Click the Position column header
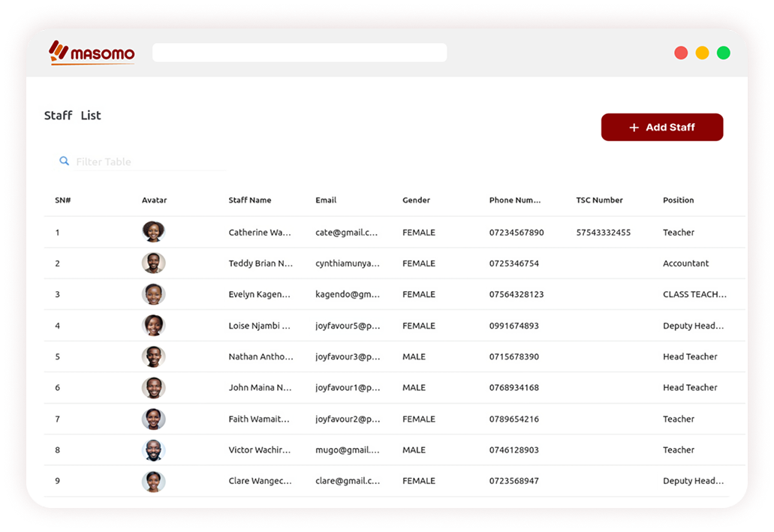Viewport: 774px width, 532px height. coord(678,200)
